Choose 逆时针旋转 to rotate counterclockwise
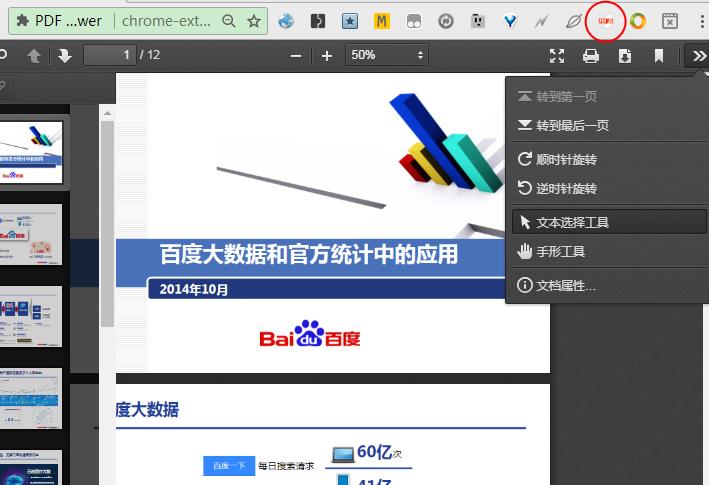The width and height of the screenshot is (709, 485). [x=609, y=188]
